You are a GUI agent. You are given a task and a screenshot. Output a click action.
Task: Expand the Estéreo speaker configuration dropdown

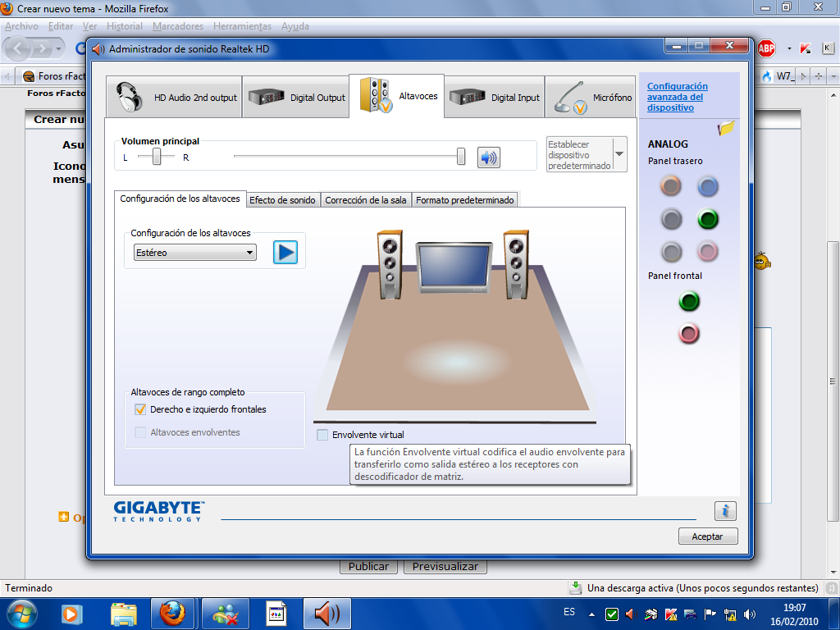pos(195,253)
